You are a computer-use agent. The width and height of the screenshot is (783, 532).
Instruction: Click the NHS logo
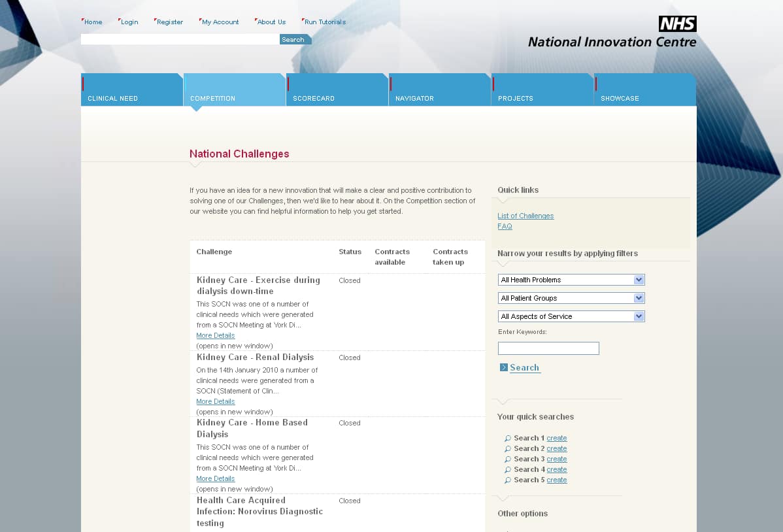[x=677, y=24]
